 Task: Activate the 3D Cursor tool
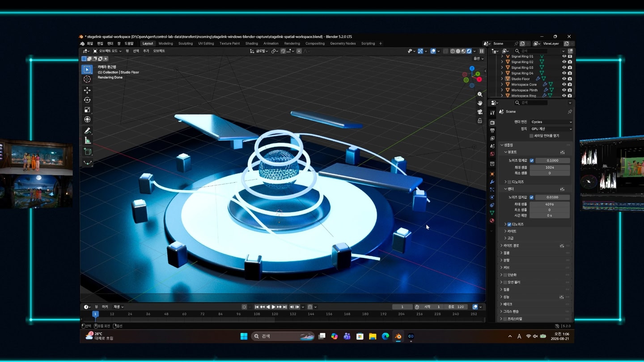coord(87,79)
